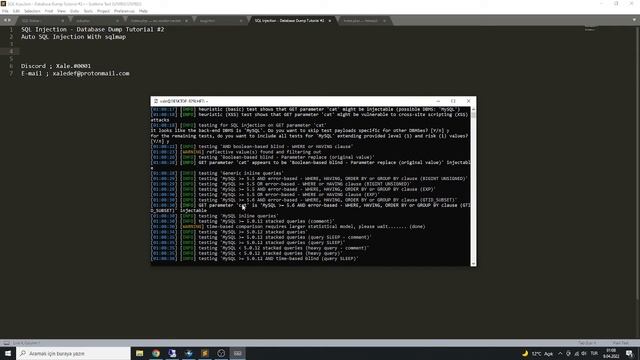Open the File menu in Sublime Text
Viewport: 640px width, 360px height.
click(5, 11)
